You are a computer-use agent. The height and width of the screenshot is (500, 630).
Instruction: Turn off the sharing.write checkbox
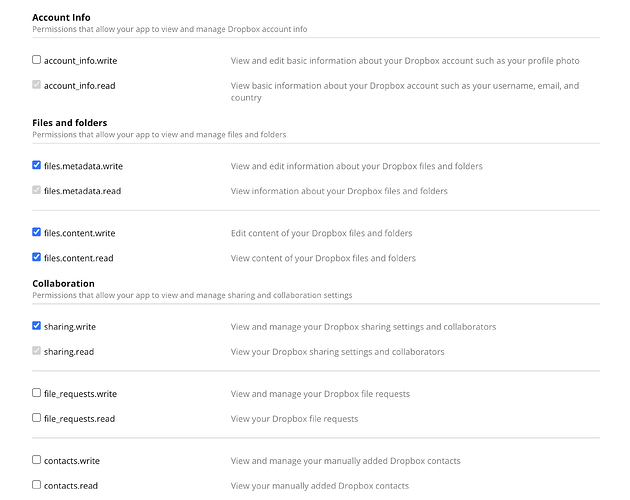37,326
